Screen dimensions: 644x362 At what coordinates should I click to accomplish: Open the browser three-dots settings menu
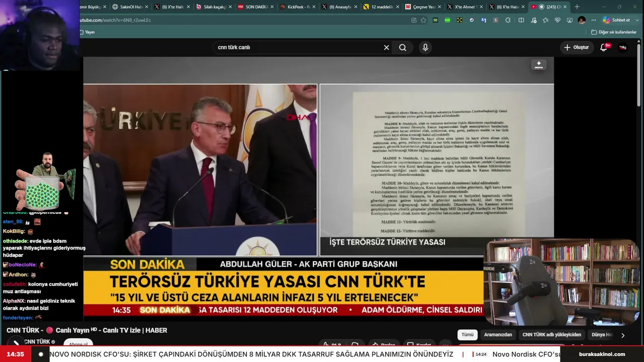pos(594,20)
